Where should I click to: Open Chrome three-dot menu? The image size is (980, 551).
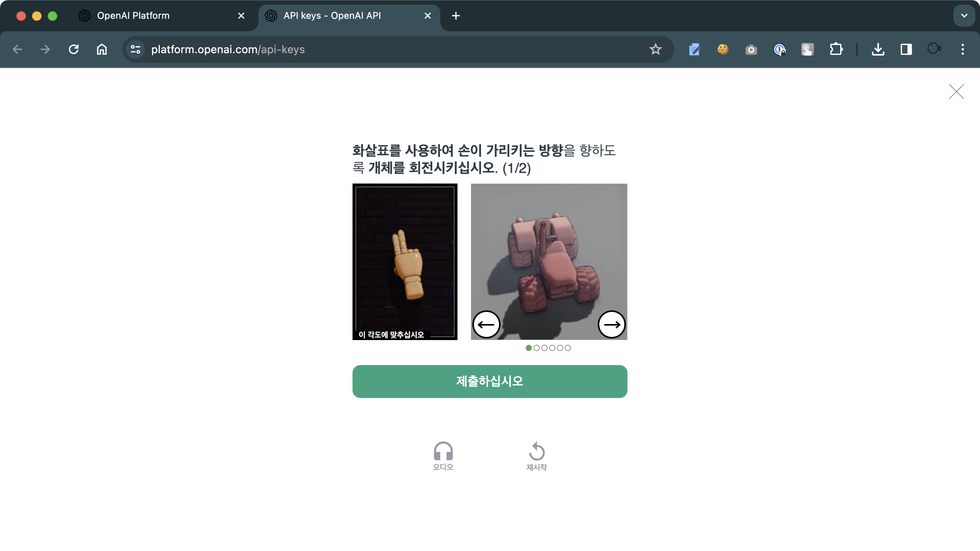[x=962, y=49]
